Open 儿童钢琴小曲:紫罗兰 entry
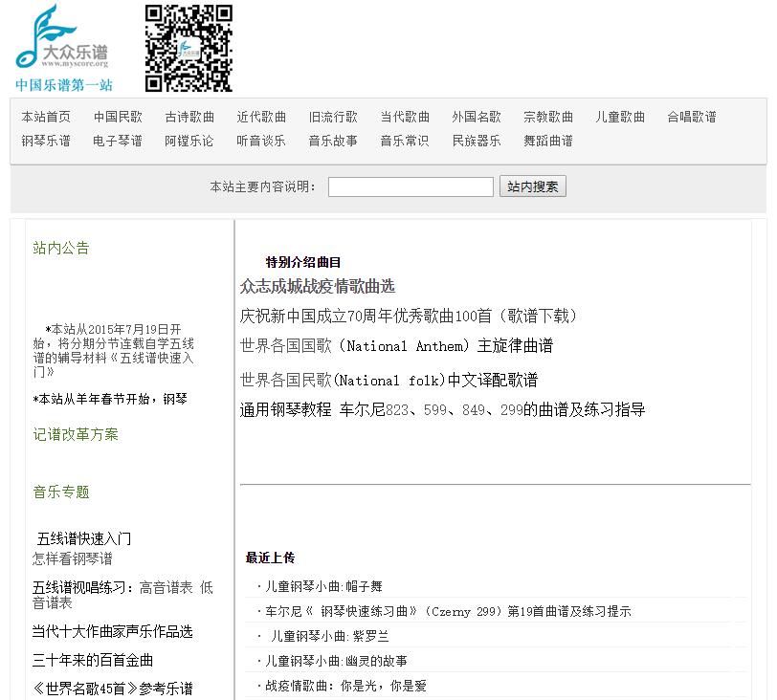777x700 pixels. tap(329, 636)
